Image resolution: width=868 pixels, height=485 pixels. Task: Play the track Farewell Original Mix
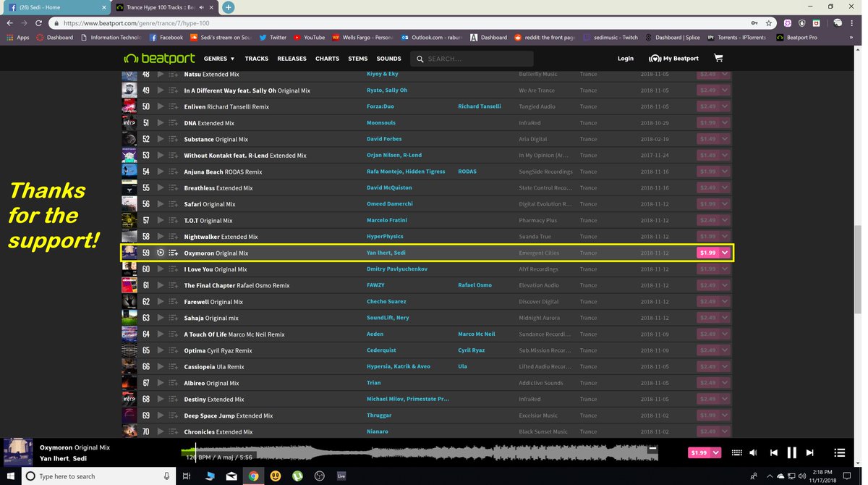point(161,302)
